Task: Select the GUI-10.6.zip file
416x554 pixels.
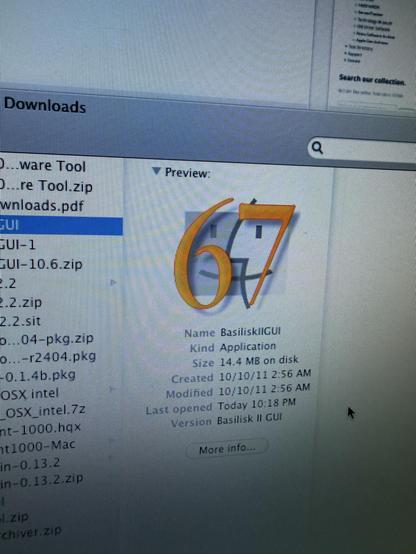Action: click(41, 264)
